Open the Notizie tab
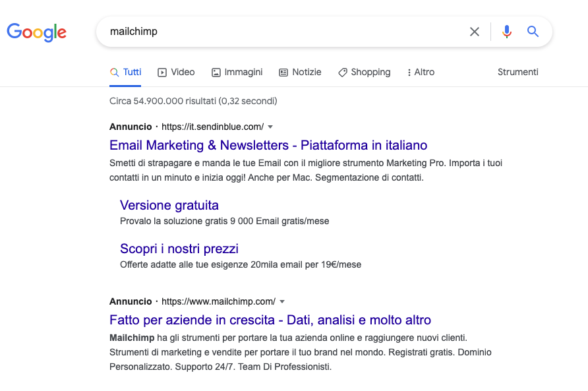The width and height of the screenshot is (588, 391). point(300,72)
